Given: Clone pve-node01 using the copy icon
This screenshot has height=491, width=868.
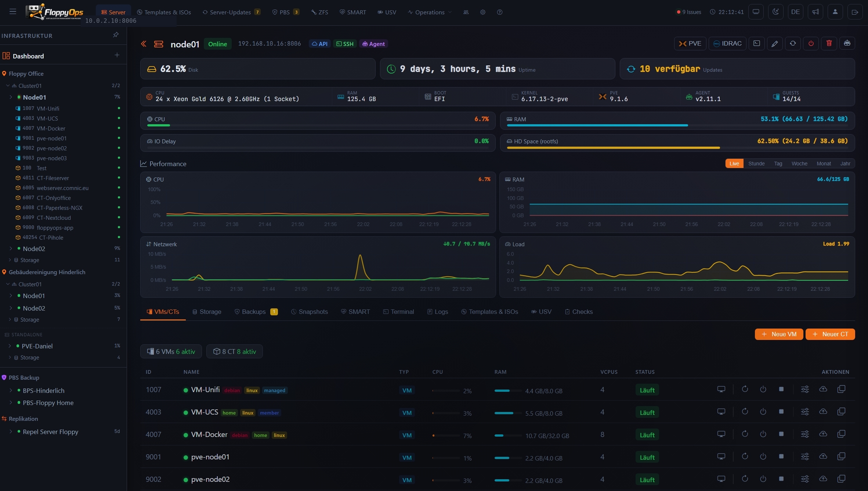Looking at the screenshot, I should click(x=841, y=456).
